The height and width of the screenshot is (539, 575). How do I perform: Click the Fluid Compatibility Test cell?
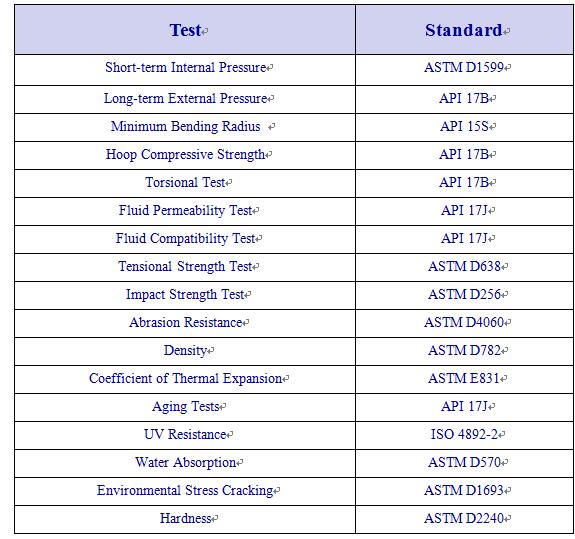coord(185,239)
